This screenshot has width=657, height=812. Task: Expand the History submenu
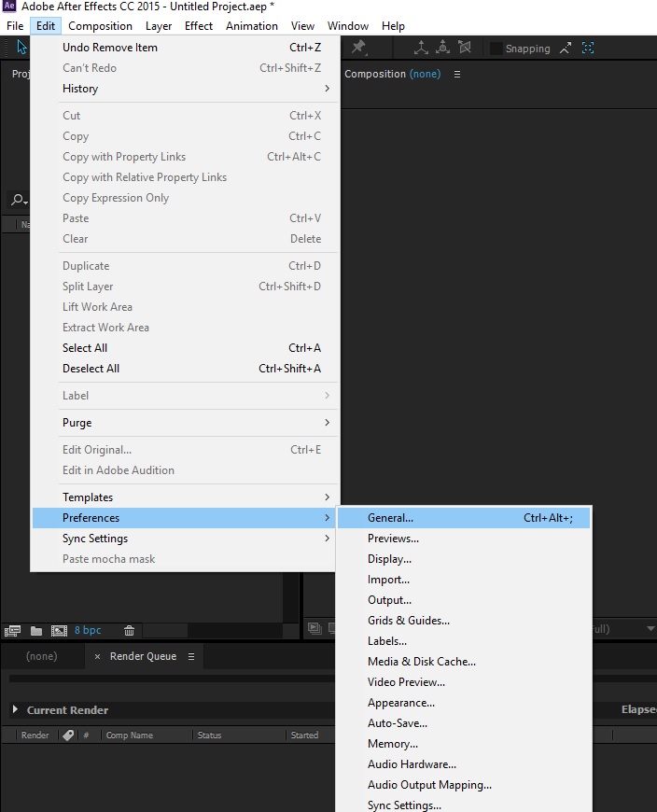coord(185,89)
